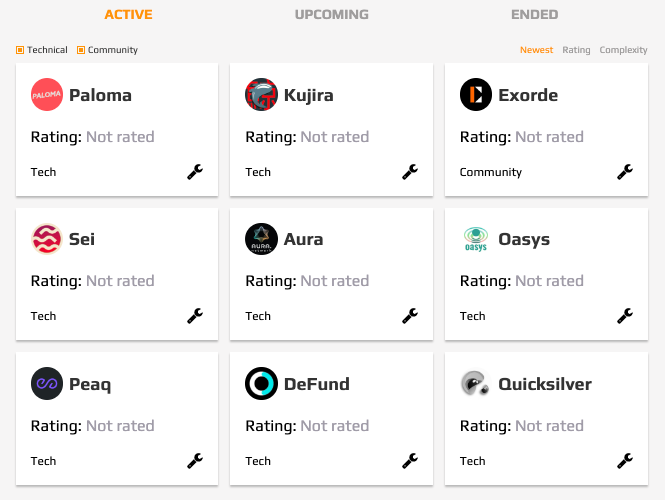665x500 pixels.
Task: Click the Paloma logo icon
Action: tap(47, 95)
